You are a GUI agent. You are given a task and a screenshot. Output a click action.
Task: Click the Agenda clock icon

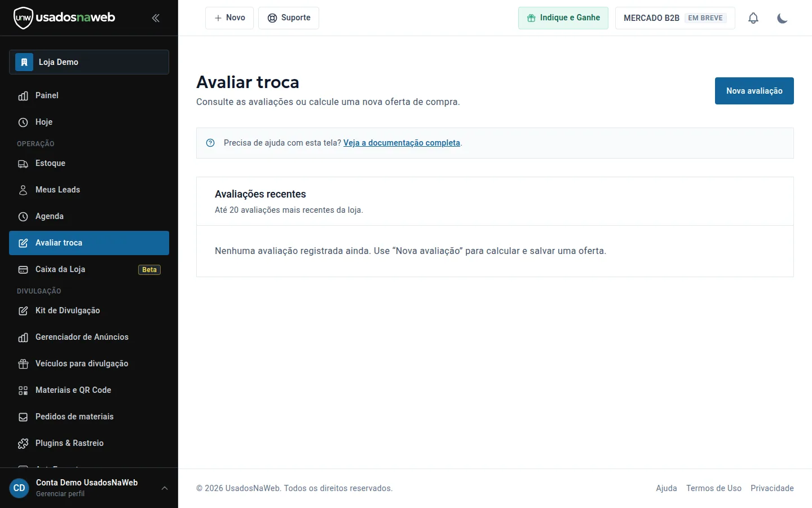coord(23,217)
